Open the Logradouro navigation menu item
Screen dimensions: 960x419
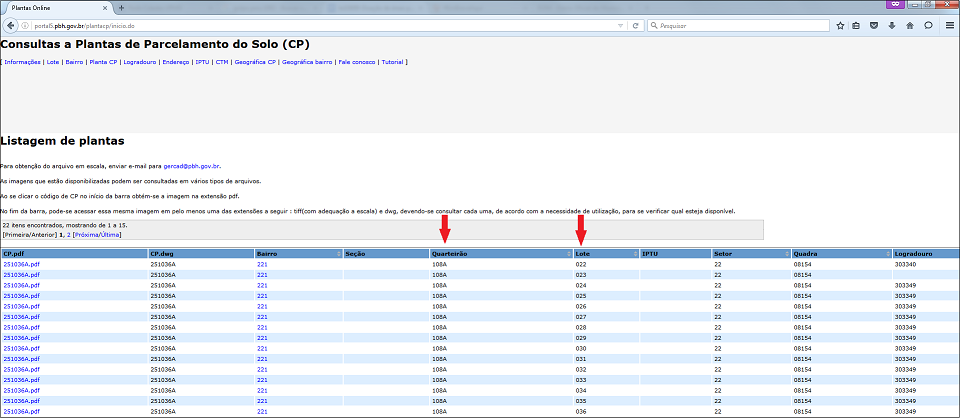(138, 62)
